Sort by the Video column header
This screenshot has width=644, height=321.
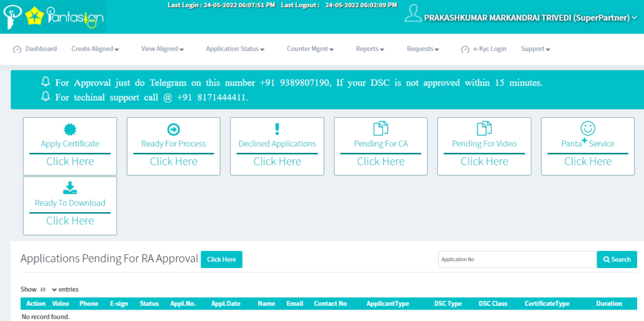click(x=60, y=304)
